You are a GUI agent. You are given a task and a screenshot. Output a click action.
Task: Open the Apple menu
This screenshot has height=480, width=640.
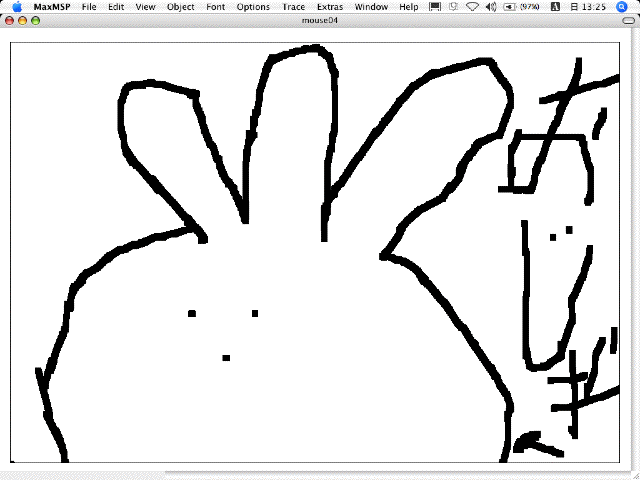click(17, 7)
